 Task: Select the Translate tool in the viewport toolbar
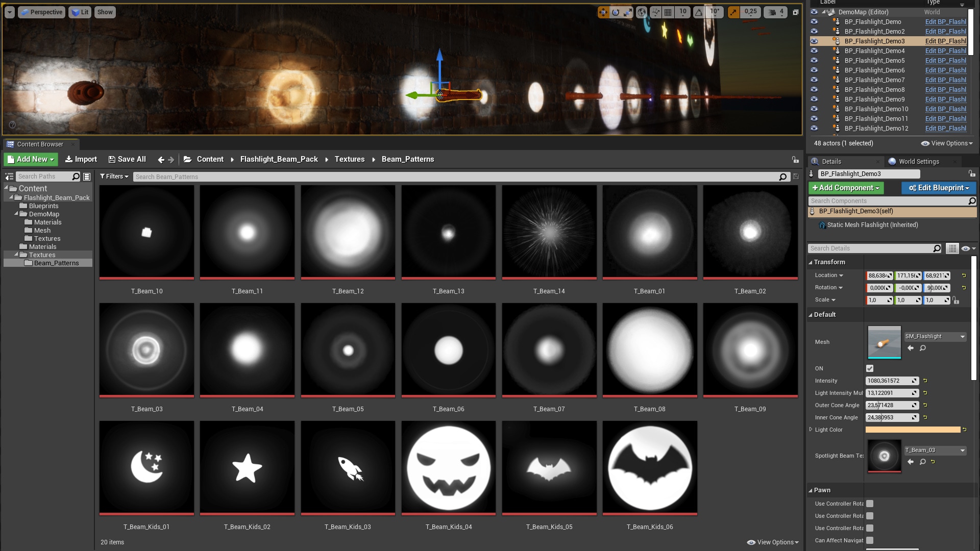pos(604,12)
